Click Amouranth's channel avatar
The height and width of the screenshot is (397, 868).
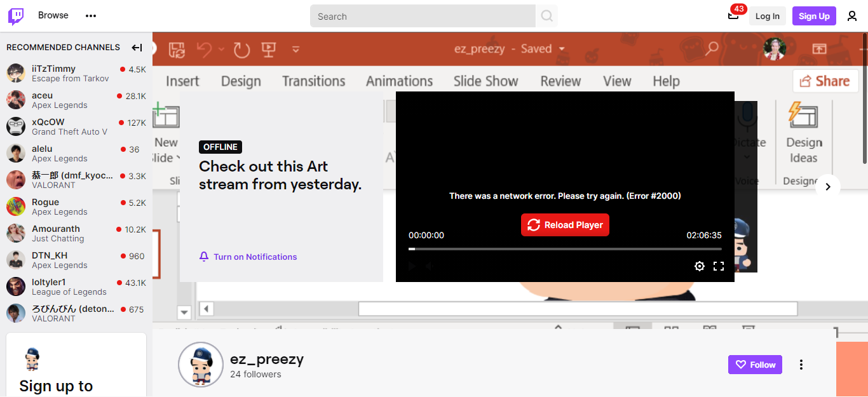16,233
